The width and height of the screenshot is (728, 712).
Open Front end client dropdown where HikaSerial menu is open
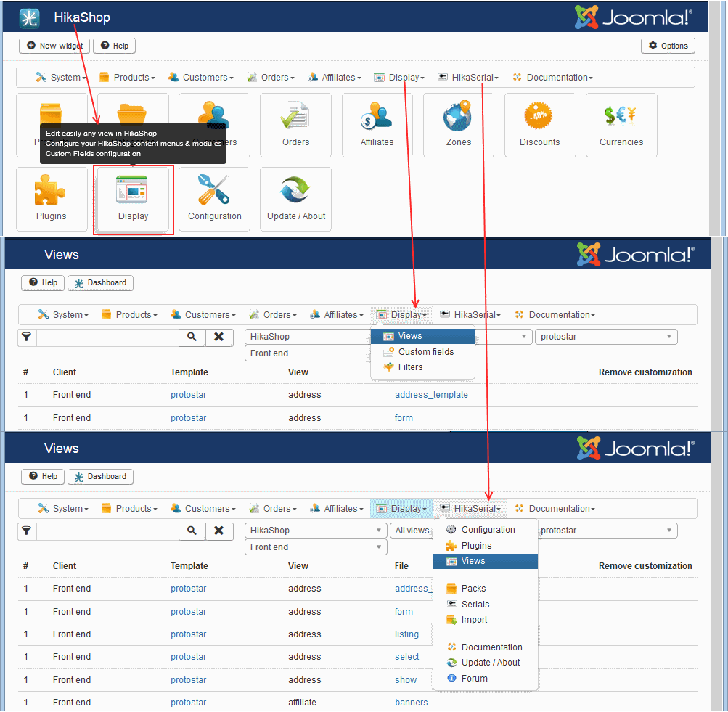(x=316, y=547)
